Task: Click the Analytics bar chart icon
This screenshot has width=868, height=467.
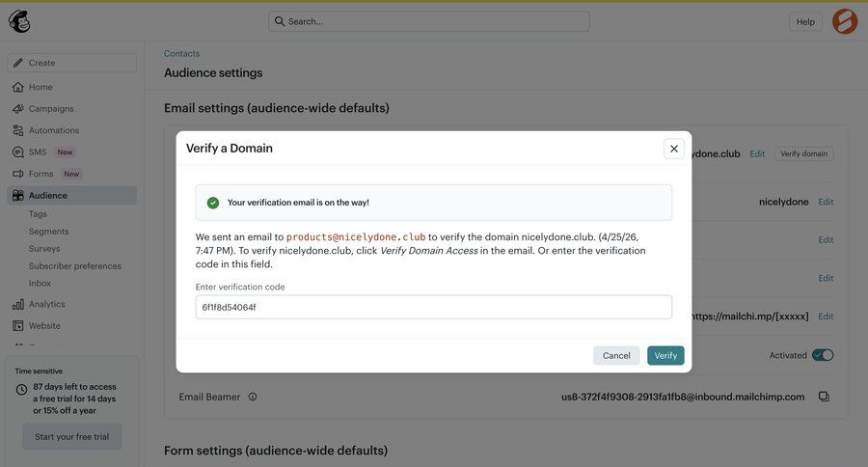Action: coord(18,304)
